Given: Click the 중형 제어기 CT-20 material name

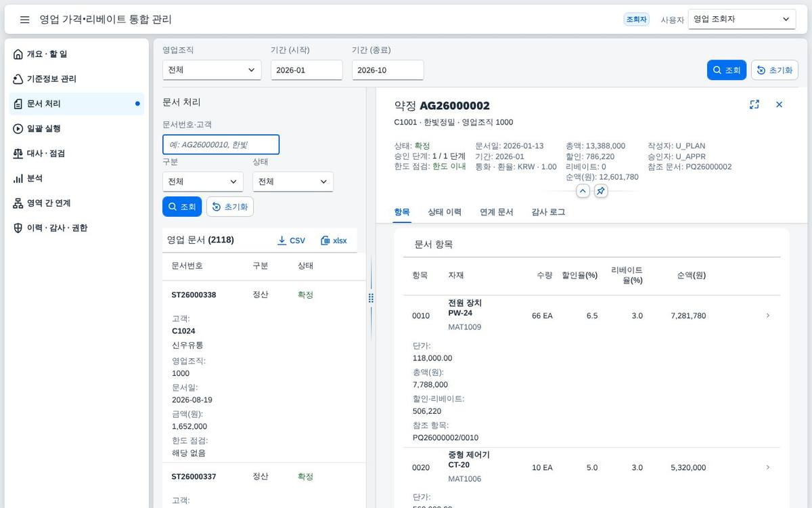Looking at the screenshot, I should point(469,459).
